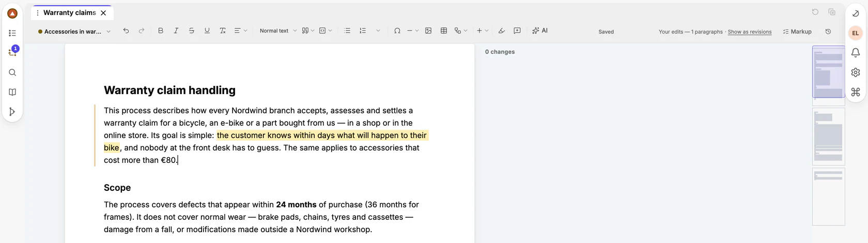
Task: Toggle Markup mode
Action: pyautogui.click(x=797, y=32)
